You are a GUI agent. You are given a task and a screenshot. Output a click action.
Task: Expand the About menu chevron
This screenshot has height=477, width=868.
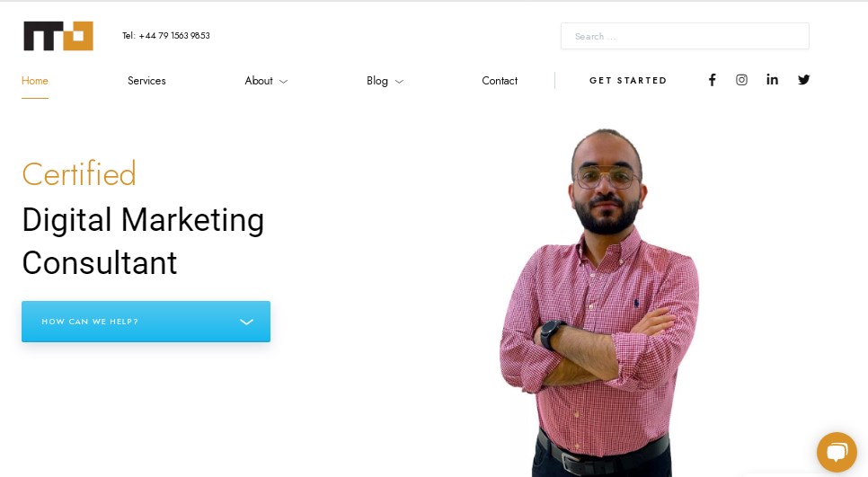(283, 82)
